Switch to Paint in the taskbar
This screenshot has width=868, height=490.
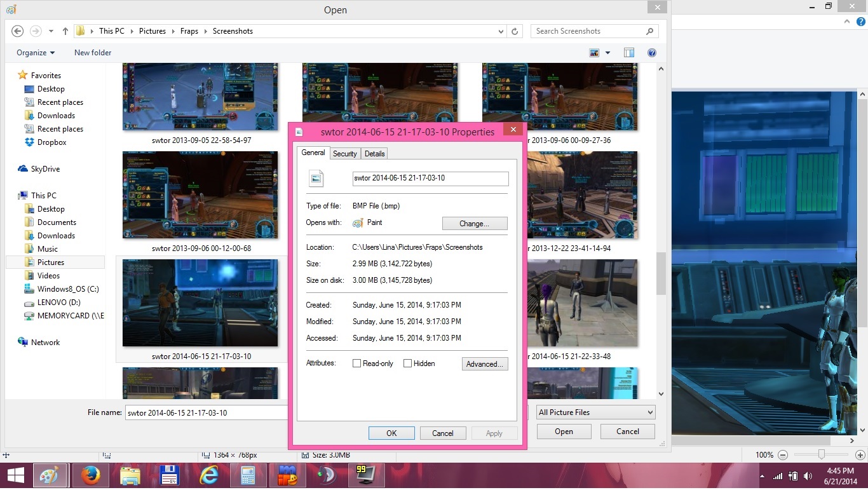pos(50,475)
